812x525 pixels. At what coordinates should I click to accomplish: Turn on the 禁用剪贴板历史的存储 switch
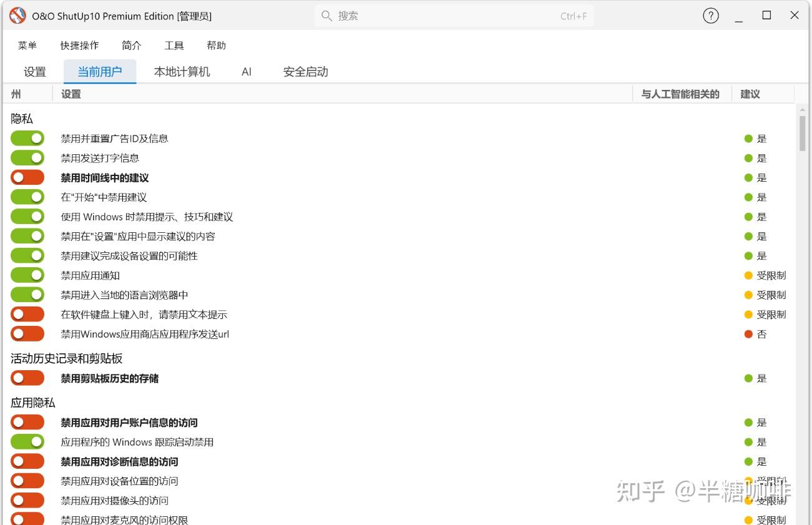coord(27,378)
